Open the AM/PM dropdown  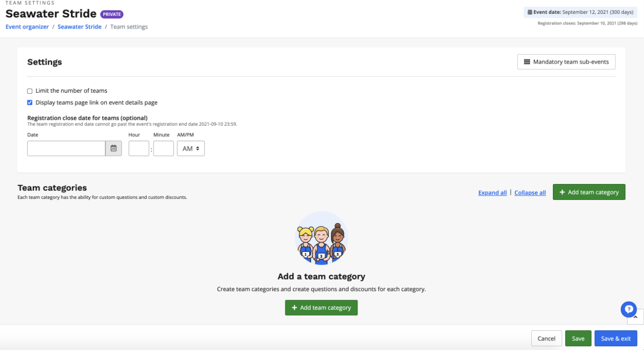(191, 148)
